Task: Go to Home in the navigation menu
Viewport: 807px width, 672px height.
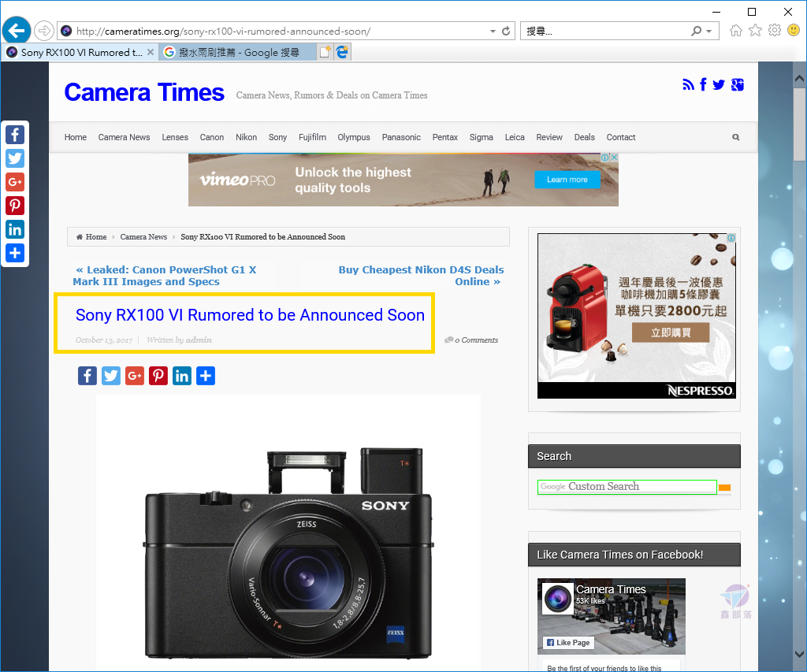Action: 76,137
